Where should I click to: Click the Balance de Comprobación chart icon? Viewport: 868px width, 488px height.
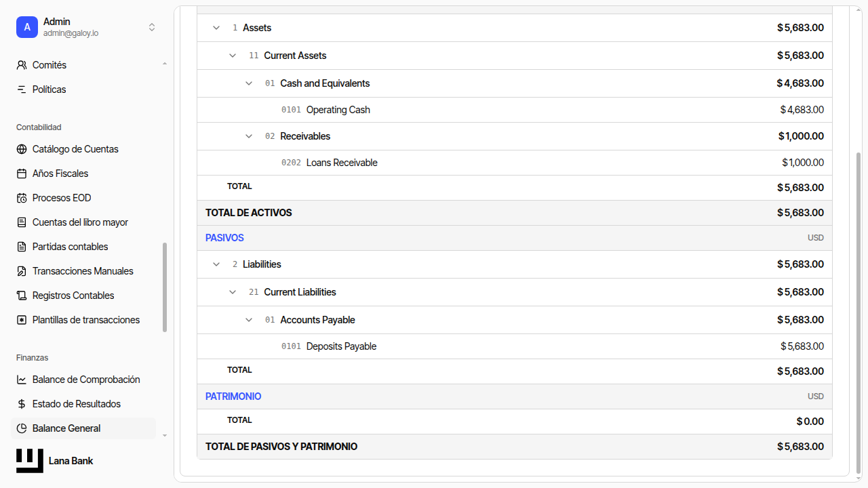pyautogui.click(x=22, y=380)
